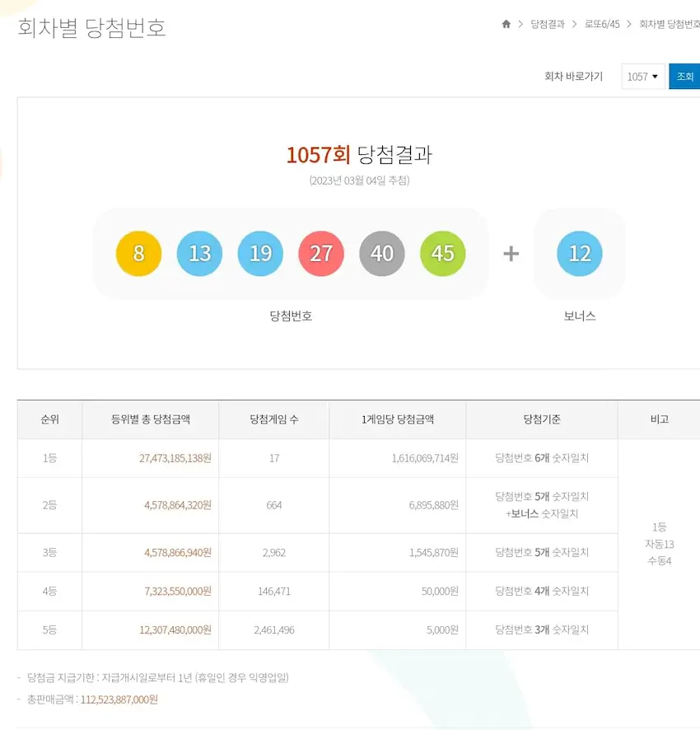The width and height of the screenshot is (700, 730).
Task: Click the bonus number ball 12
Action: pos(579,254)
